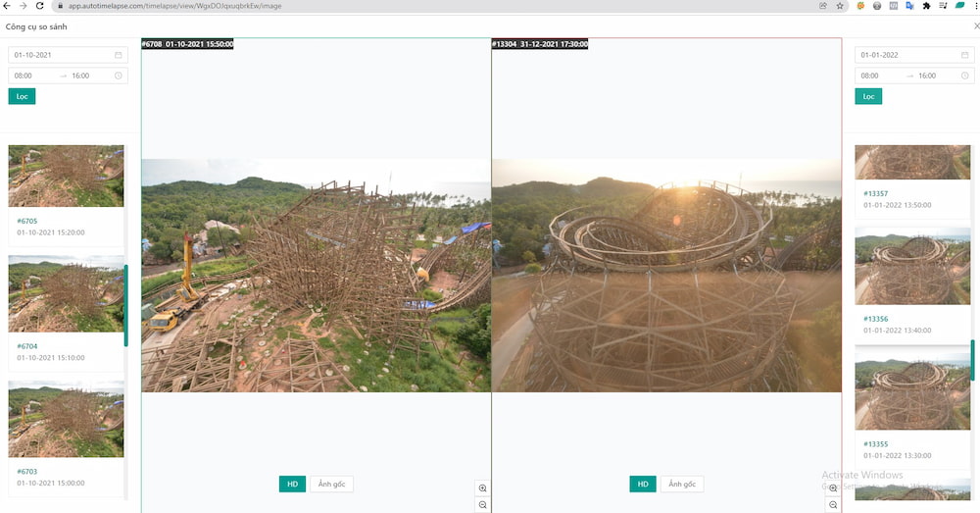This screenshot has height=513, width=980.
Task: Click the right list scrollbar thumb
Action: pos(972,360)
